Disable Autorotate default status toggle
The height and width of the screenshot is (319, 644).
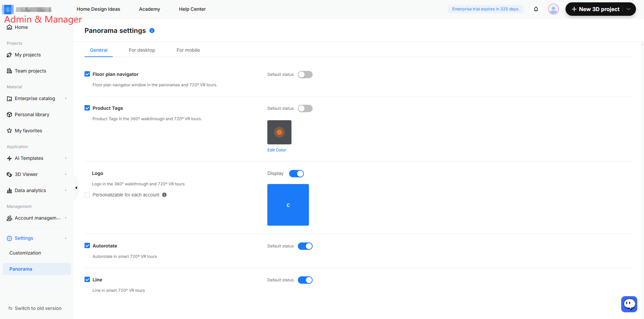[x=305, y=246]
